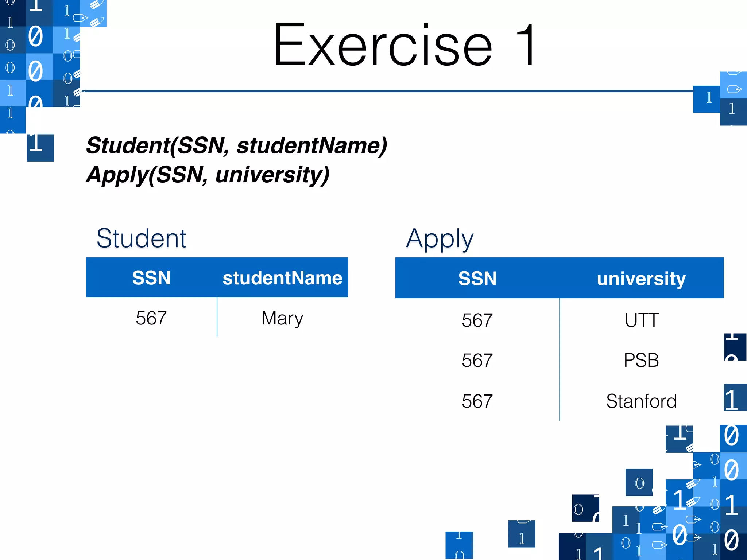Click the Student(SSN, studentName) schema line
Image resolution: width=747 pixels, height=560 pixels.
click(x=236, y=145)
